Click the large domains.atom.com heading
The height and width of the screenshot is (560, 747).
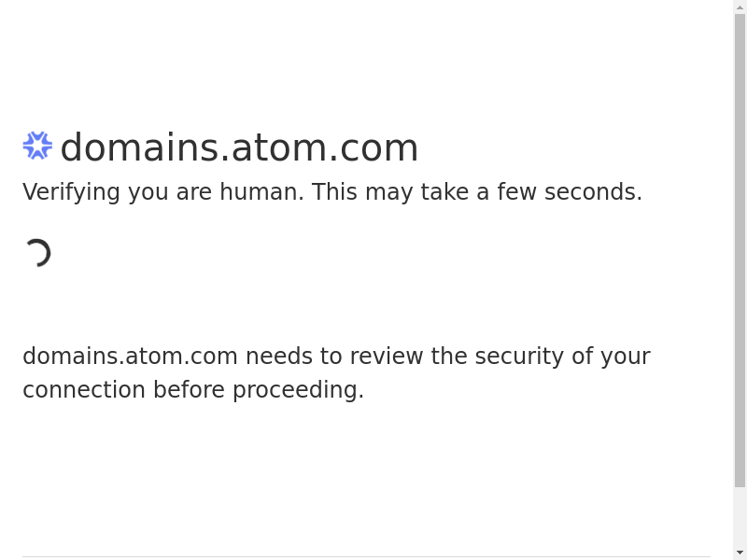pyautogui.click(x=239, y=147)
